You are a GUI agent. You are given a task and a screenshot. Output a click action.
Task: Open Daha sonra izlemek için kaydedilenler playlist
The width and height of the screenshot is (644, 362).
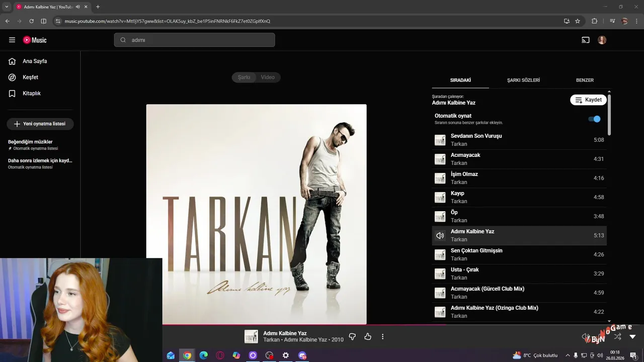tap(40, 163)
